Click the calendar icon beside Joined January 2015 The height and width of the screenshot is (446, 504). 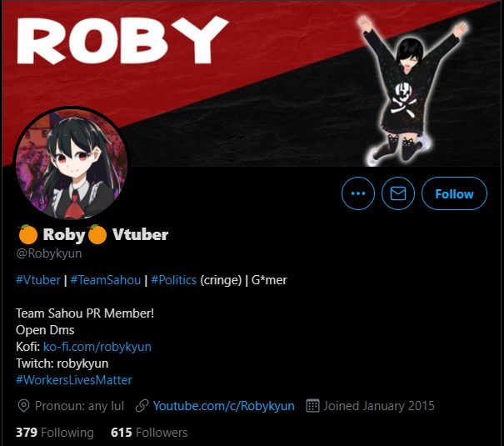(x=312, y=406)
